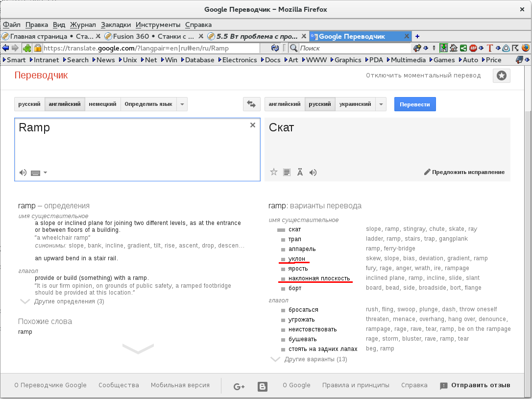This screenshot has width=532, height=399.
Task: Click the red T toolbar icon
Action: click(x=489, y=48)
